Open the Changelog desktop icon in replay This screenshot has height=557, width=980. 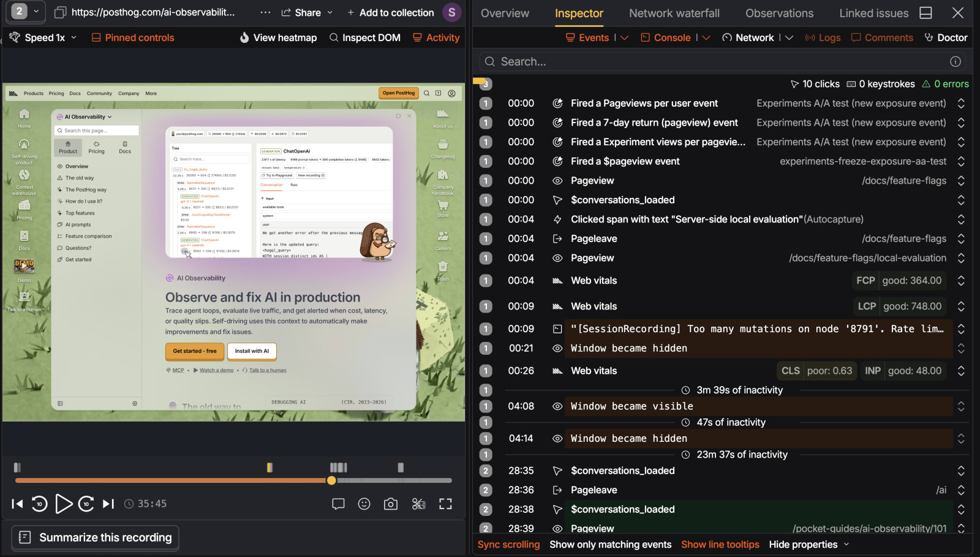443,149
